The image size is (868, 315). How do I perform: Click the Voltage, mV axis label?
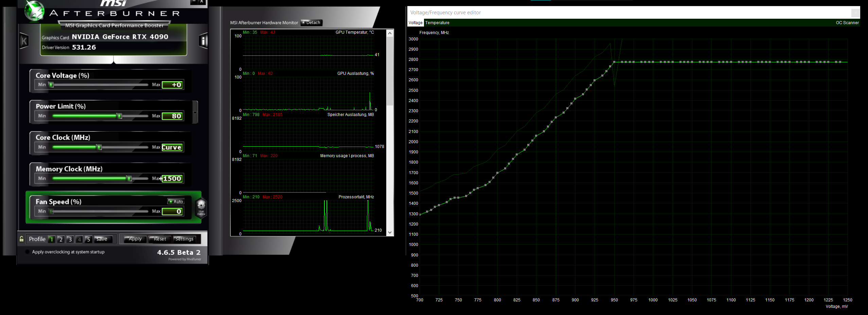click(837, 306)
